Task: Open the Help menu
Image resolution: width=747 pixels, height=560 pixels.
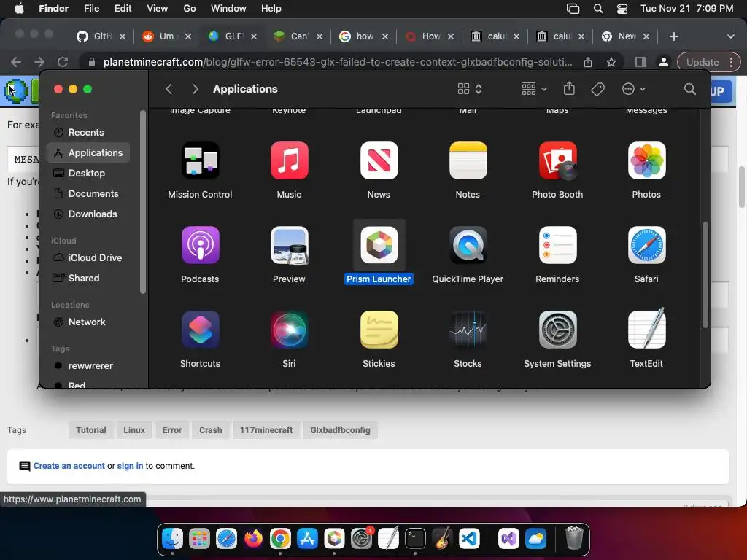Action: [x=271, y=9]
